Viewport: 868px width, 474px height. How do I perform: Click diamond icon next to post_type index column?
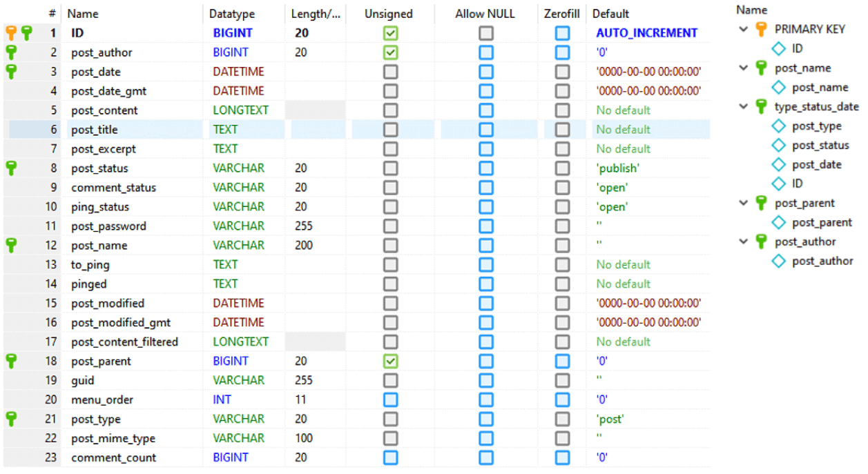(x=779, y=126)
